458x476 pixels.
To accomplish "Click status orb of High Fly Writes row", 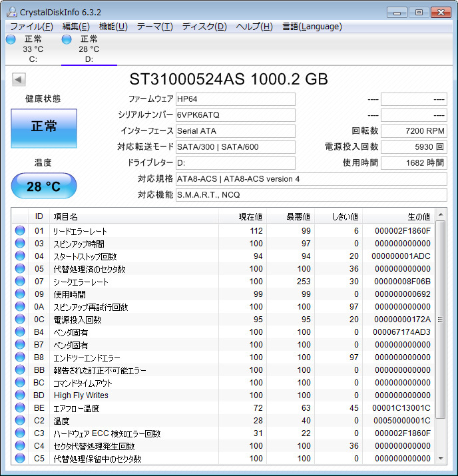I will coord(20,395).
